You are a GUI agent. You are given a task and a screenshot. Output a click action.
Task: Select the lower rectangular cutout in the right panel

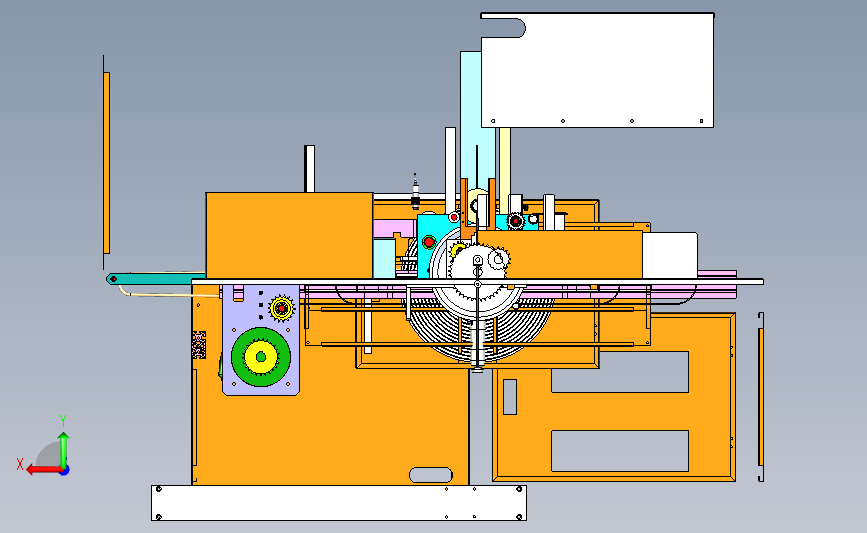tap(620, 451)
